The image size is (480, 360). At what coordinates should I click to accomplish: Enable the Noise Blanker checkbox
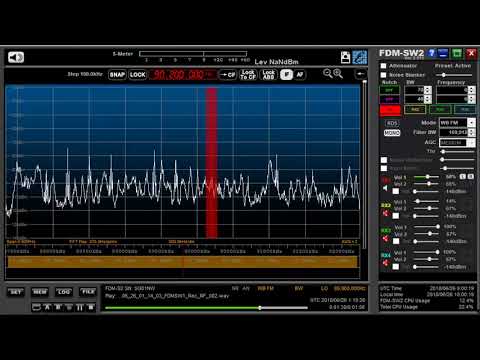(x=384, y=75)
